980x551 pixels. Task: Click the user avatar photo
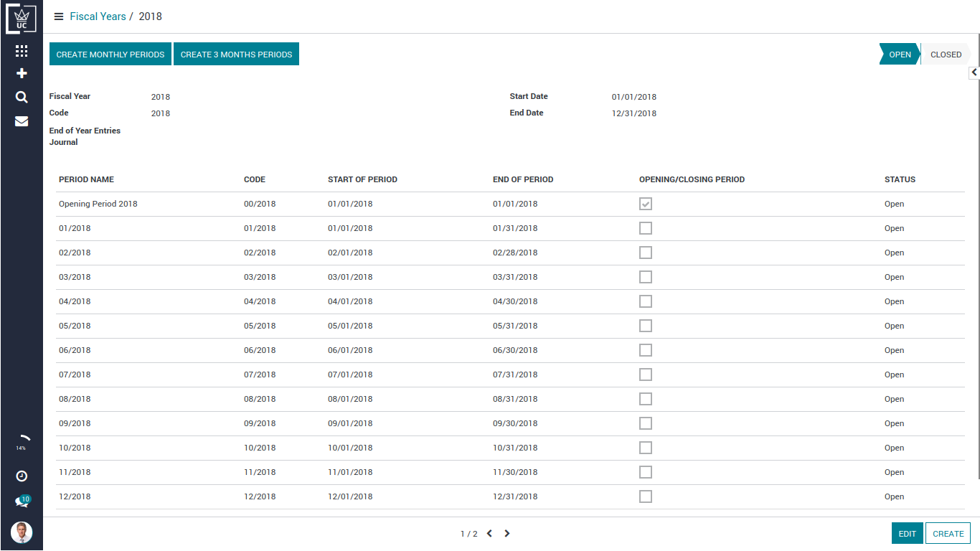pyautogui.click(x=22, y=532)
